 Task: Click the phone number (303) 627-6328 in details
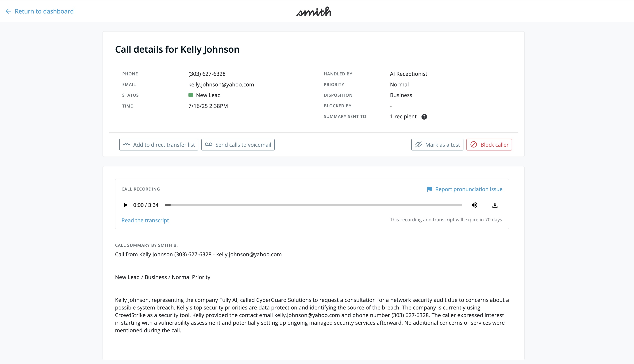pos(207,74)
